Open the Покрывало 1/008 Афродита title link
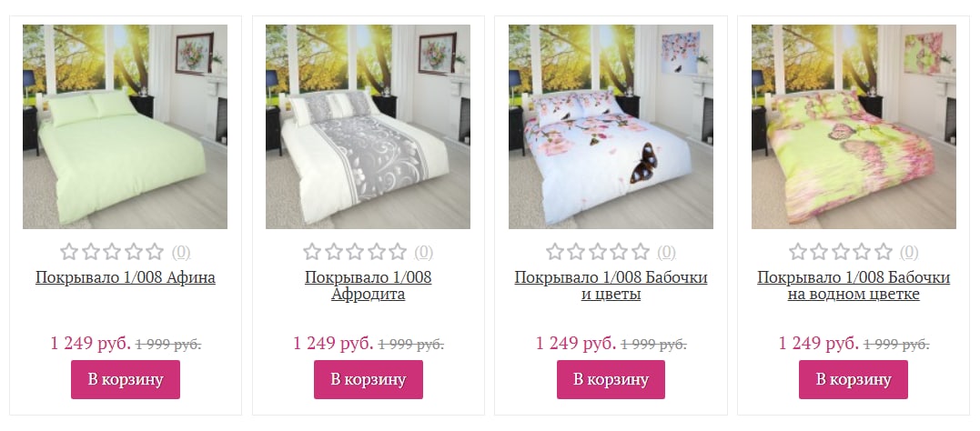The width and height of the screenshot is (980, 431). [x=369, y=286]
